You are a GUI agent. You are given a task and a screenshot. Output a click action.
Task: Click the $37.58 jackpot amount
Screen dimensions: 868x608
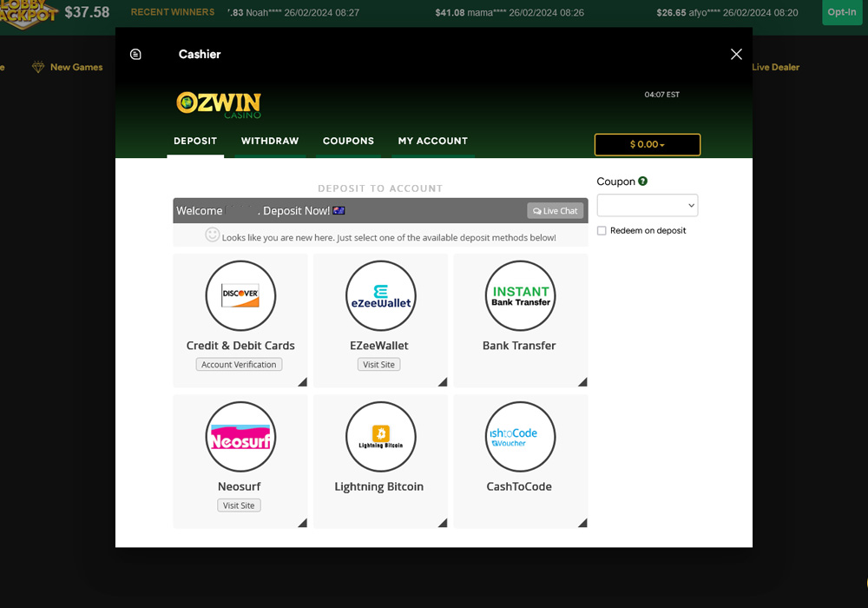pos(87,12)
